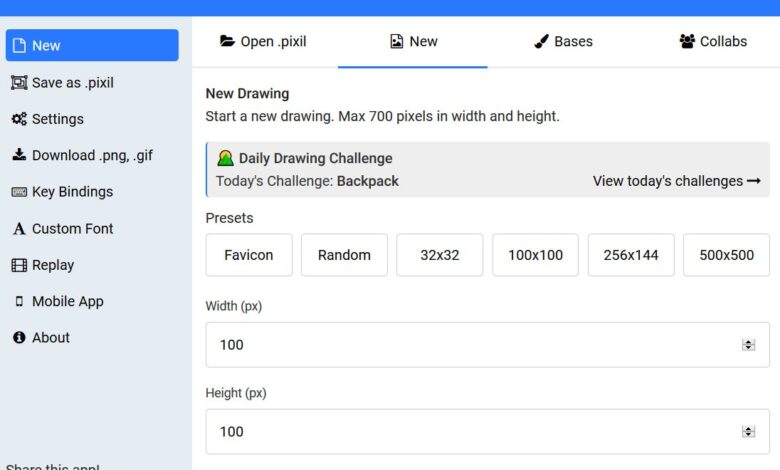This screenshot has height=470, width=780.
Task: Follow the View today's challenges link
Action: pyautogui.click(x=677, y=181)
